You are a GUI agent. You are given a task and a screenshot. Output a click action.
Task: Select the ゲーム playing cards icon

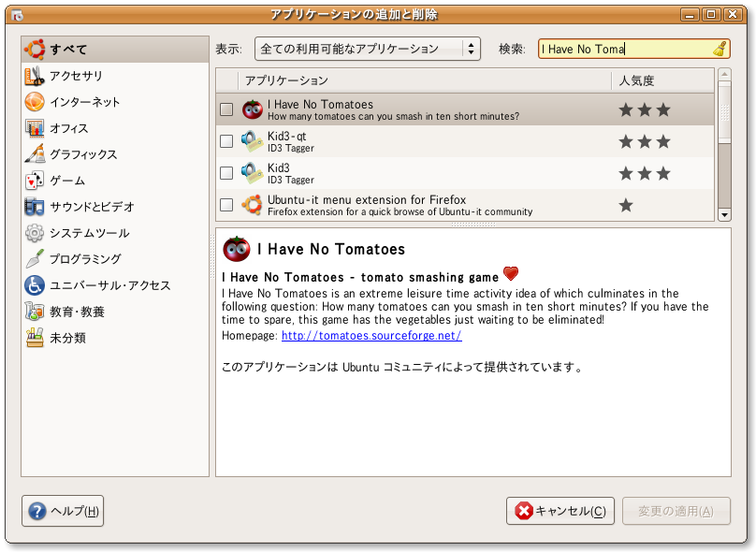[35, 181]
